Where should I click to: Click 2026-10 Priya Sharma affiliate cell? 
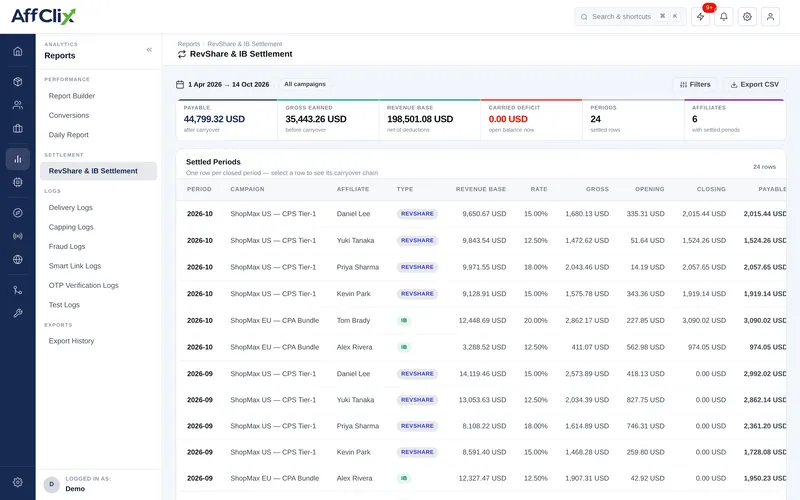pos(358,267)
